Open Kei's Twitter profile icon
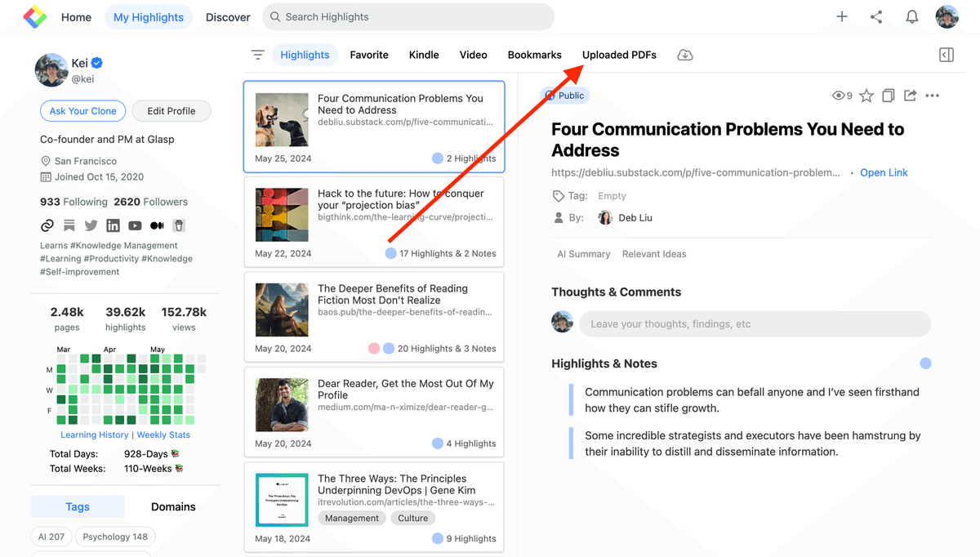This screenshot has height=557, width=980. tap(91, 225)
